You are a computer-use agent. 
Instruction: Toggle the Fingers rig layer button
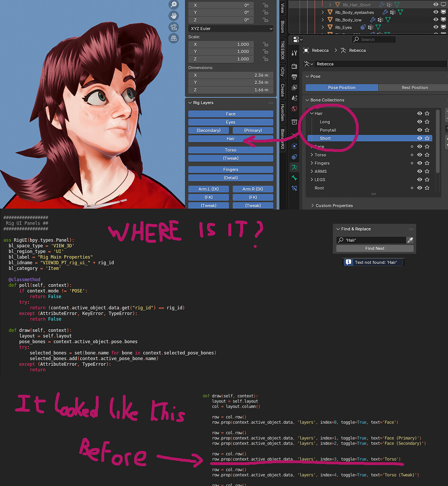pos(231,169)
